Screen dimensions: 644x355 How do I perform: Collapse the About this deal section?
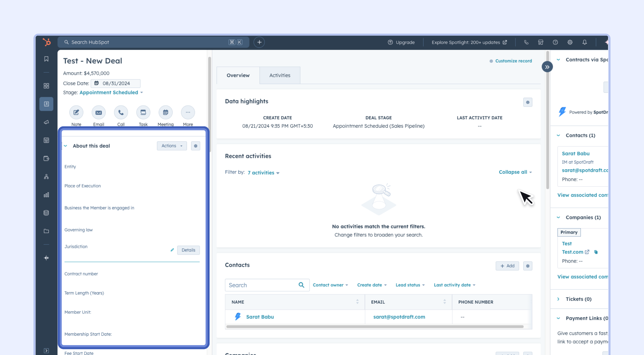66,146
